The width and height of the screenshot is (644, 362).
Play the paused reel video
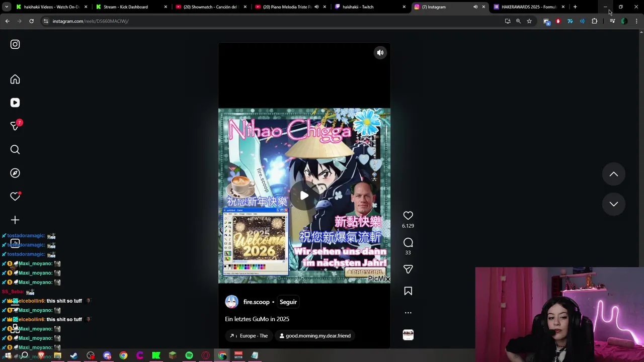click(x=304, y=196)
